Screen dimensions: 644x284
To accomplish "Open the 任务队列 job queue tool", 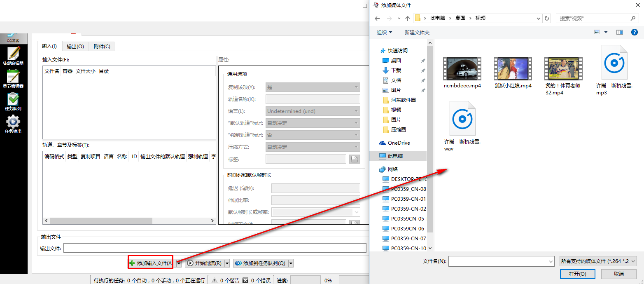I will point(13,101).
